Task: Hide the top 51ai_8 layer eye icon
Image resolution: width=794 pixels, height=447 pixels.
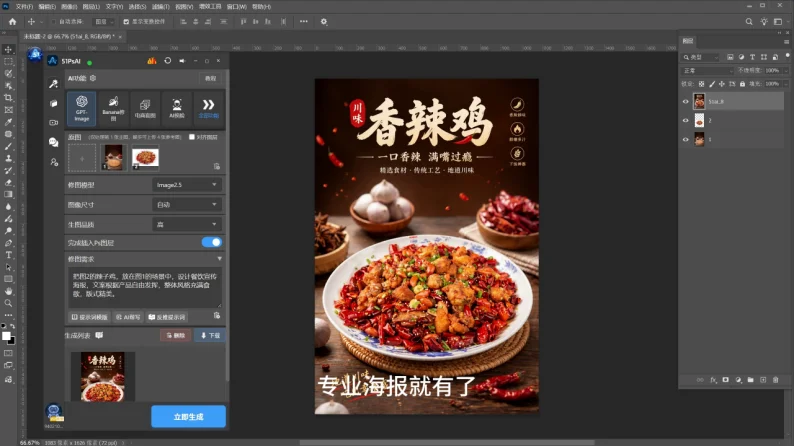Action: pyautogui.click(x=686, y=102)
